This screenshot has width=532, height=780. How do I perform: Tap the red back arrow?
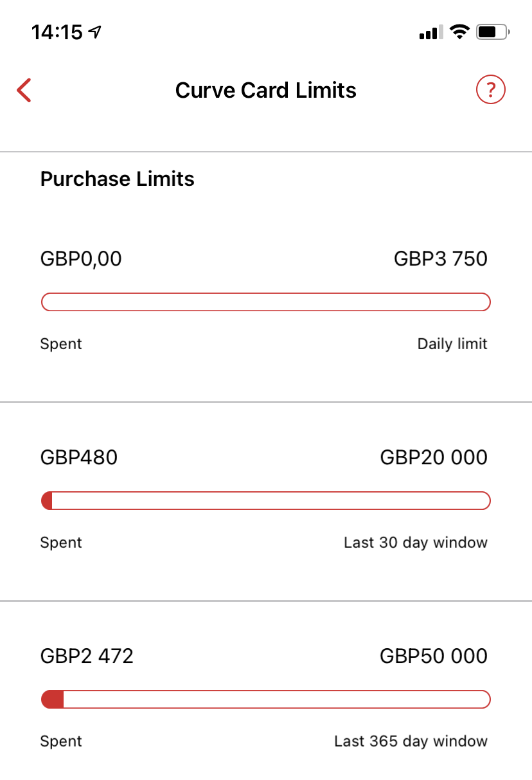(x=24, y=91)
